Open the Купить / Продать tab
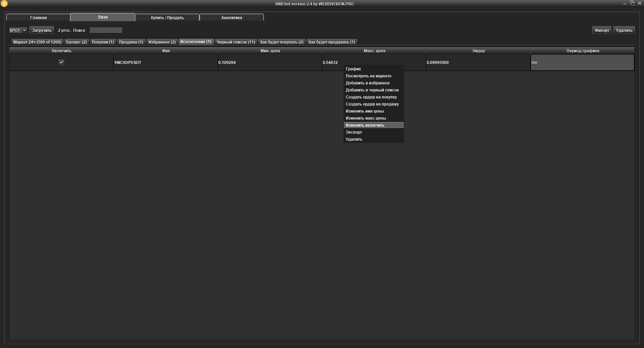 (x=167, y=17)
